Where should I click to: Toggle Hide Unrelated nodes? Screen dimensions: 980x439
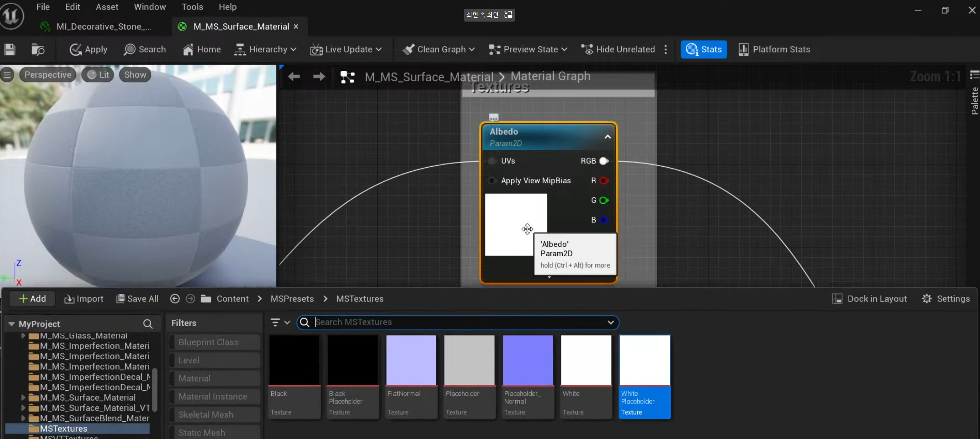click(x=618, y=49)
